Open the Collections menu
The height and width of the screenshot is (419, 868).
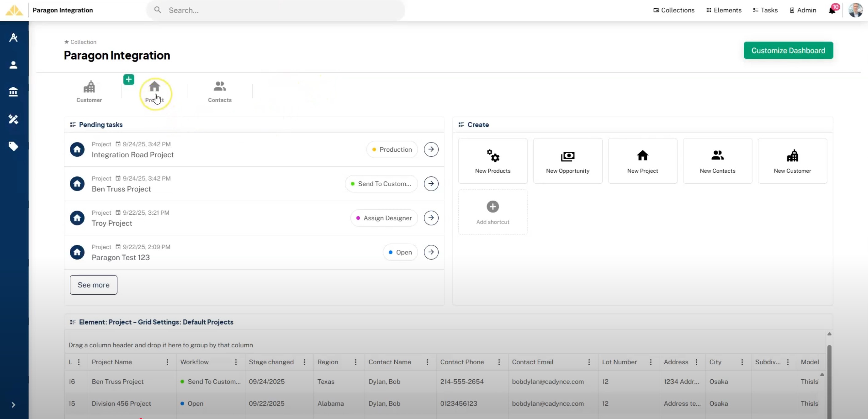click(x=674, y=10)
